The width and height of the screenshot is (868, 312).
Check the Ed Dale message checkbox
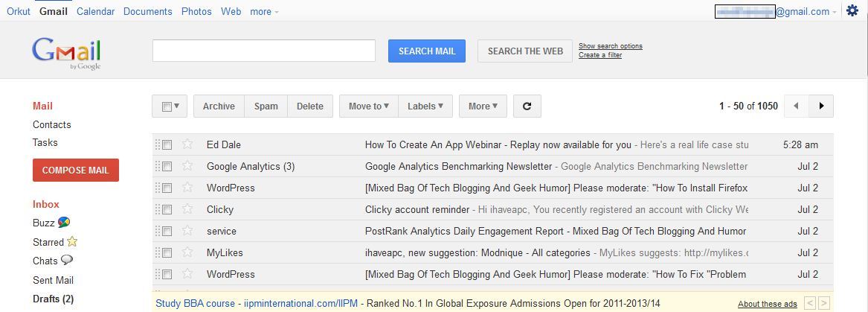167,145
